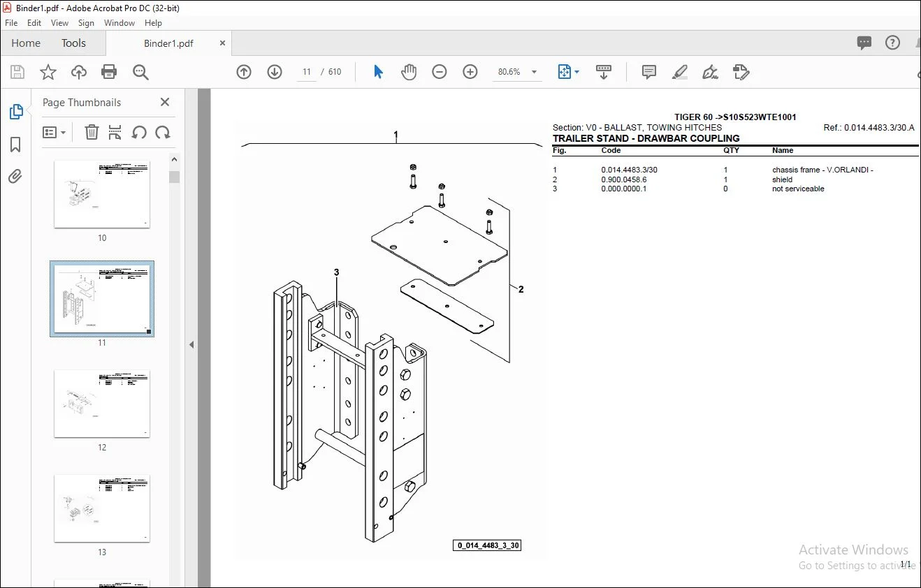Select the page 13 thumbnail
This screenshot has width=921, height=588.
102,508
